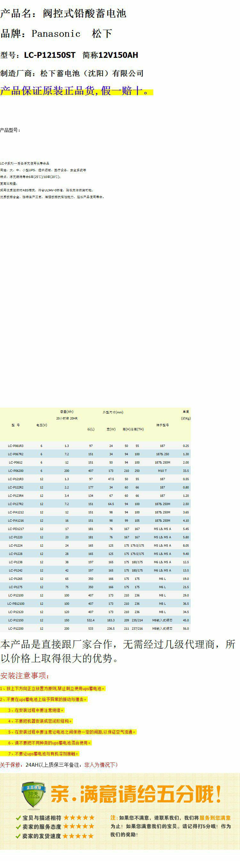Click the warranty line 24AH以上质保三年

pyautogui.click(x=59, y=765)
